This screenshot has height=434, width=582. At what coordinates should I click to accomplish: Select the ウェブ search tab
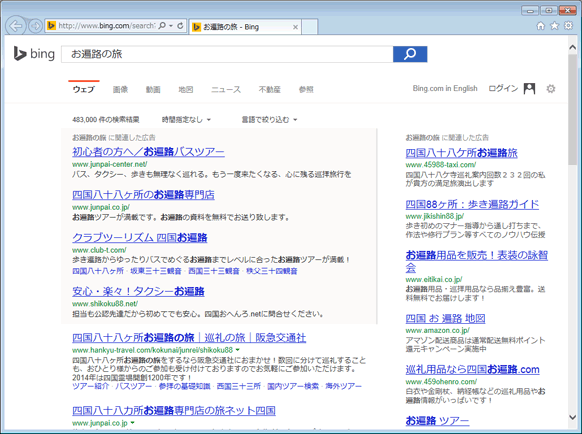click(84, 89)
